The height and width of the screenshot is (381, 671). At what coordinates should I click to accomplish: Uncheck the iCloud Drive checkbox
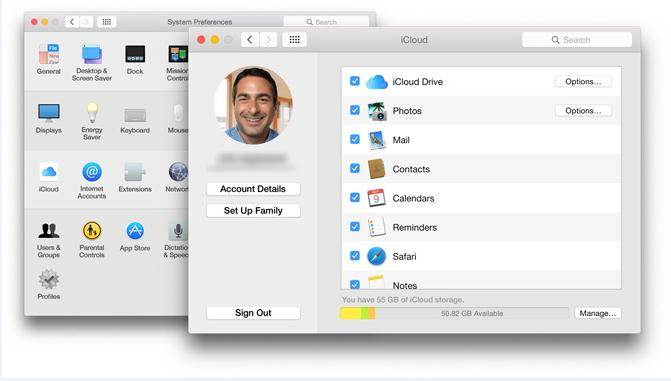(355, 81)
